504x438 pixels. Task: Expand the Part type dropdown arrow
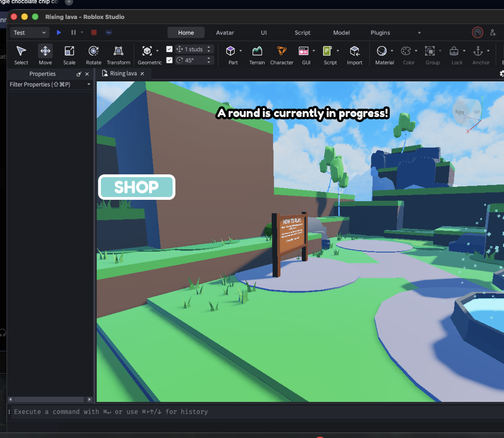tap(241, 51)
